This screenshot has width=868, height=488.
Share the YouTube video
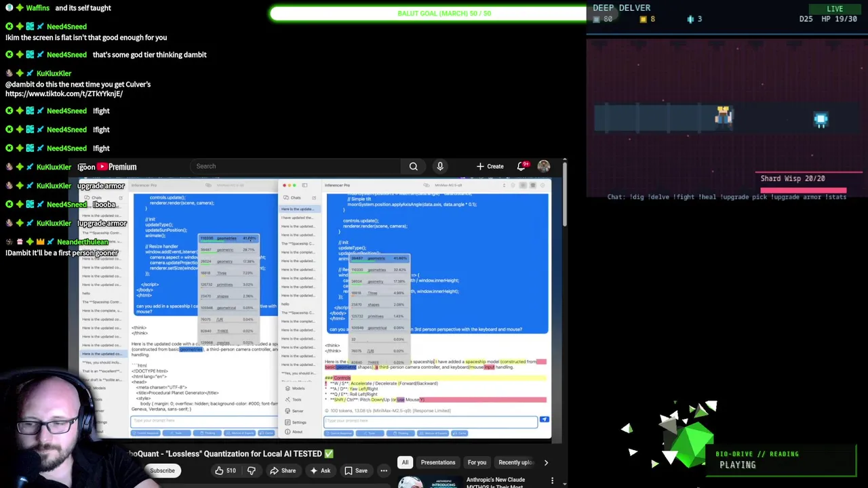click(283, 470)
